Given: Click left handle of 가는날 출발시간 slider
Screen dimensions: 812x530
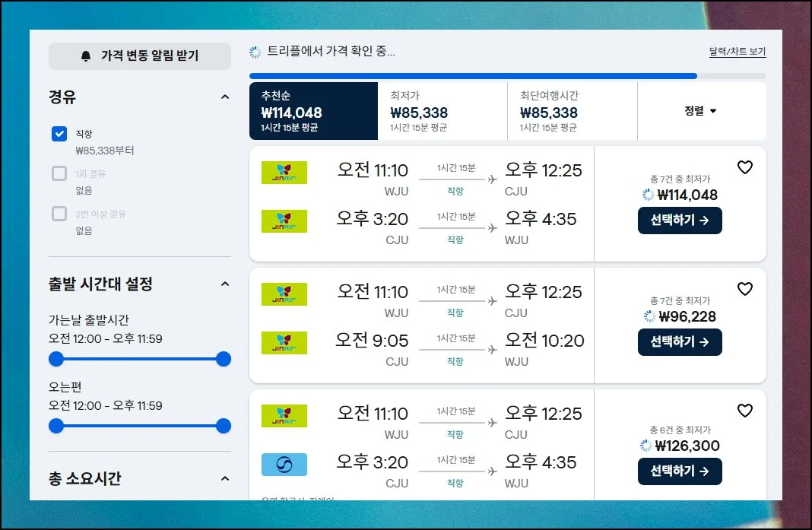Looking at the screenshot, I should [56, 359].
